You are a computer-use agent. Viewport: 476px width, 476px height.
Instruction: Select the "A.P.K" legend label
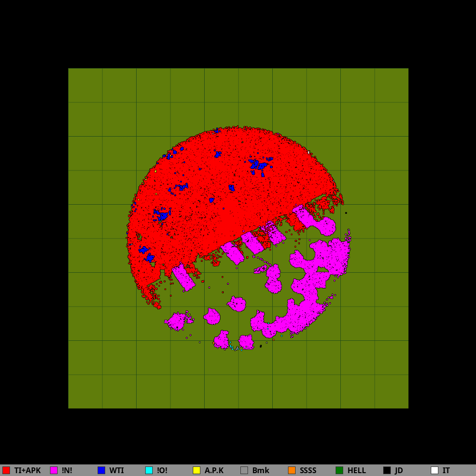tap(214, 471)
